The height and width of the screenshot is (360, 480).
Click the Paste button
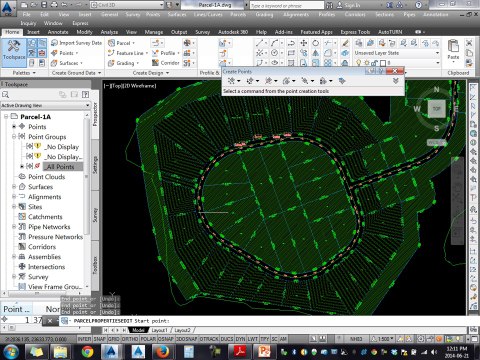[453, 50]
